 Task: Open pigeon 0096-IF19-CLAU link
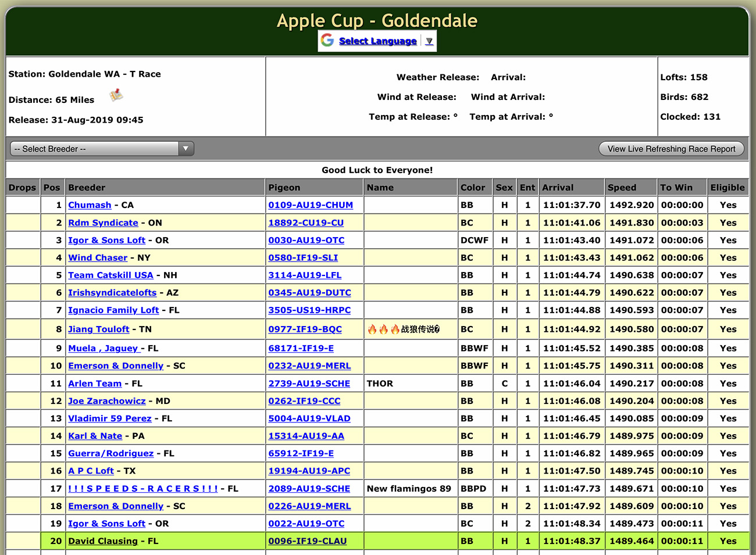(307, 541)
